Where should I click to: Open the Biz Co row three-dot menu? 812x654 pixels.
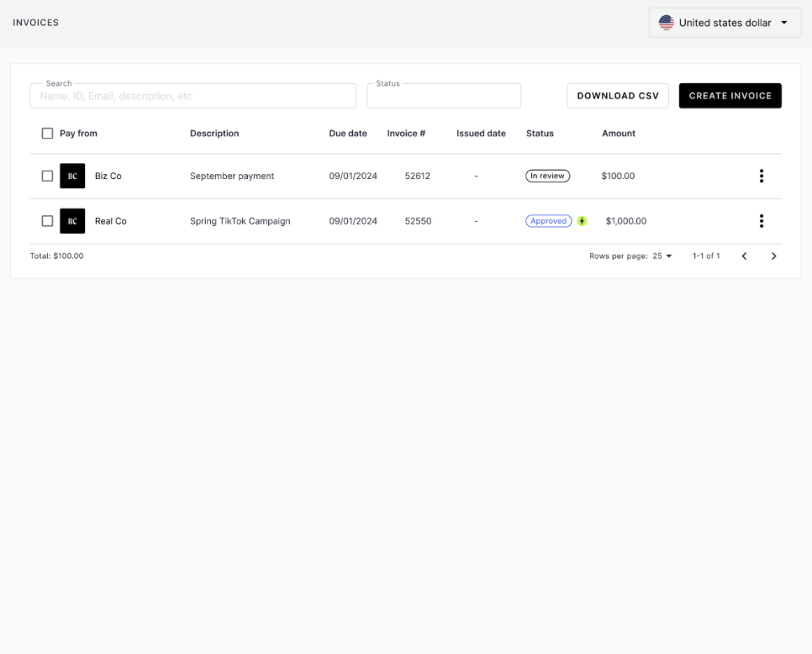(x=761, y=176)
